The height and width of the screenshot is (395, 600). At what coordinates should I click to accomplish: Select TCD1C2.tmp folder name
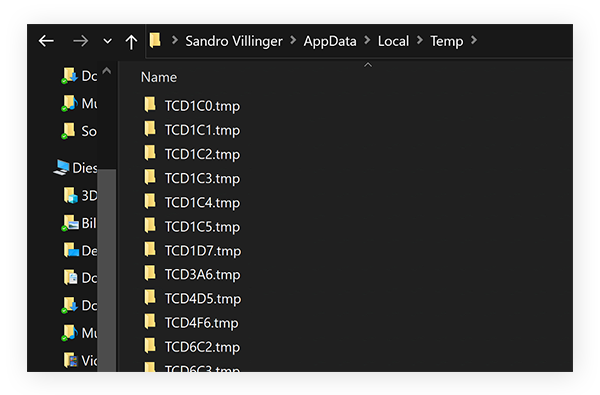(x=202, y=154)
